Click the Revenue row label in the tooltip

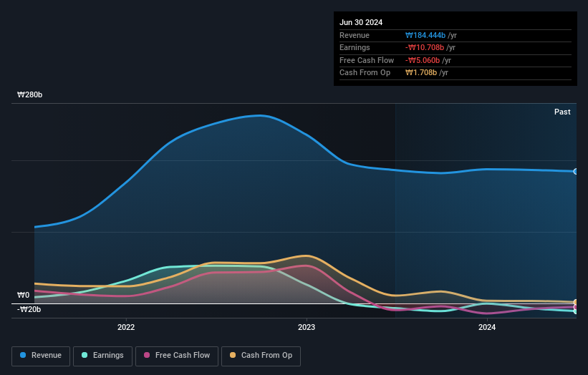(355, 35)
